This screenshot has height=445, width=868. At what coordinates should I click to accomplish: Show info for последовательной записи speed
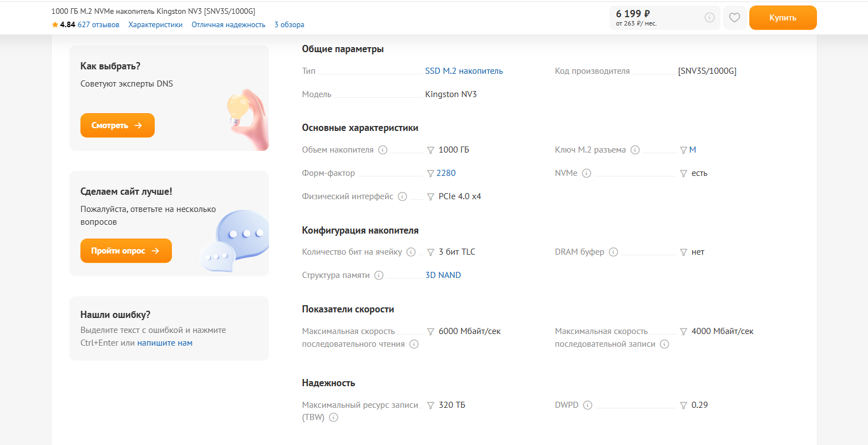coord(664,344)
